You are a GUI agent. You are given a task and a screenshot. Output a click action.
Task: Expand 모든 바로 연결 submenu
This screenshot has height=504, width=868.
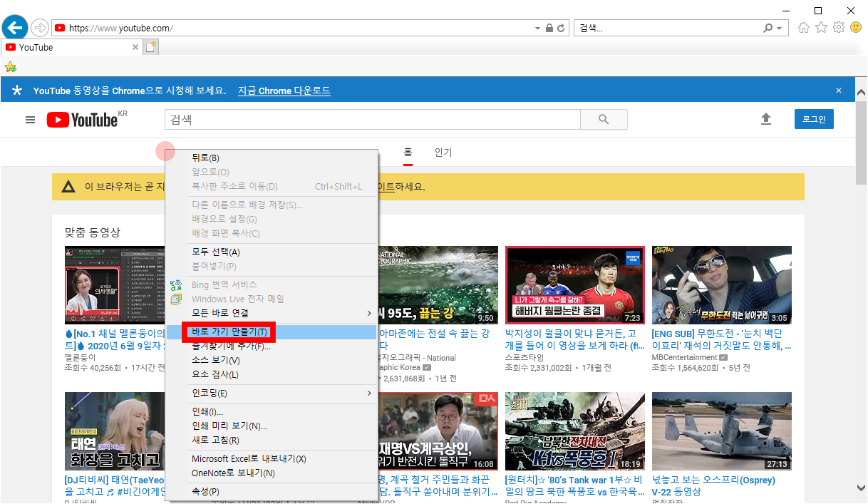[271, 313]
